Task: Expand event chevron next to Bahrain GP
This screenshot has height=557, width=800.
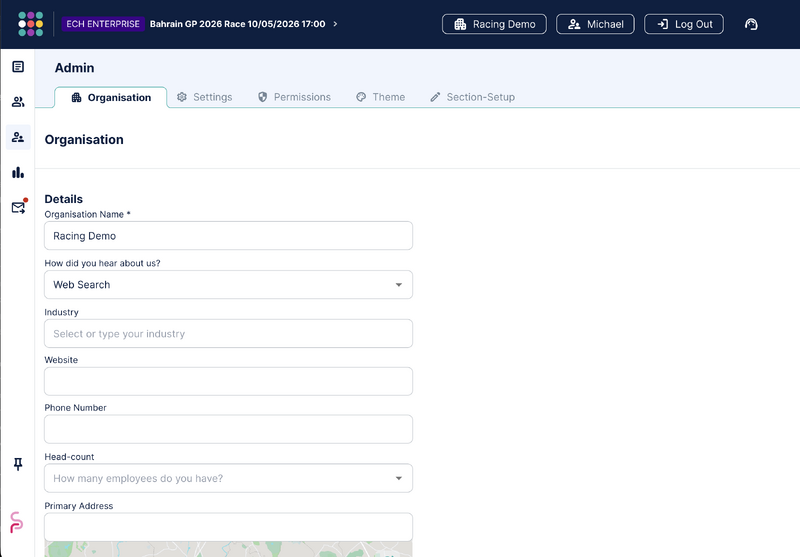Action: 335,24
